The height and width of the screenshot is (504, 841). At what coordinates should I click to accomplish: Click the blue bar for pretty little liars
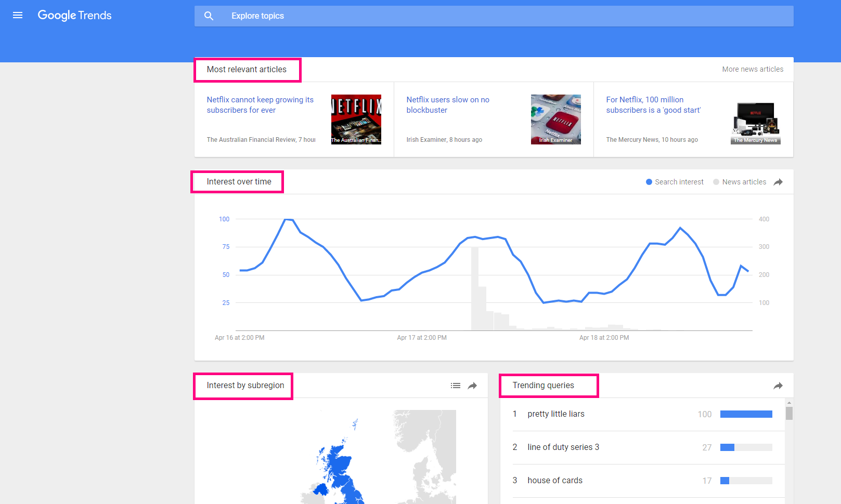[746, 414]
